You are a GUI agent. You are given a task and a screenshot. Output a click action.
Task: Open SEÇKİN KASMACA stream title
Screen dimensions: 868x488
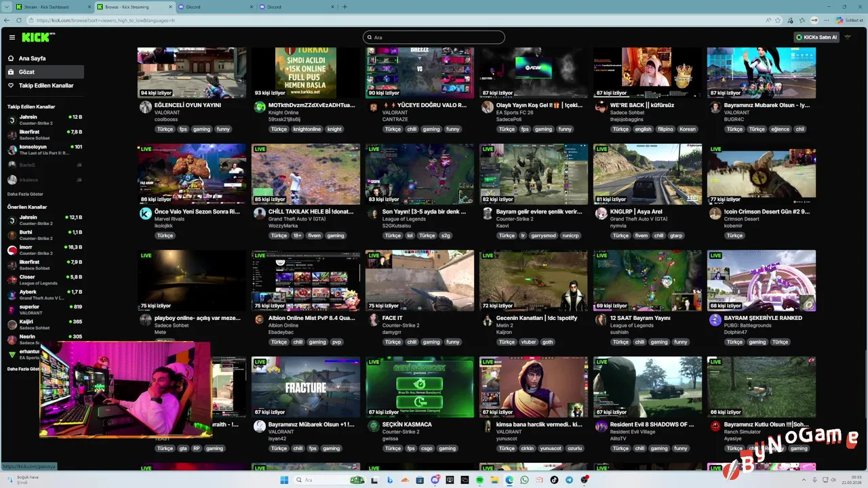[x=407, y=424]
